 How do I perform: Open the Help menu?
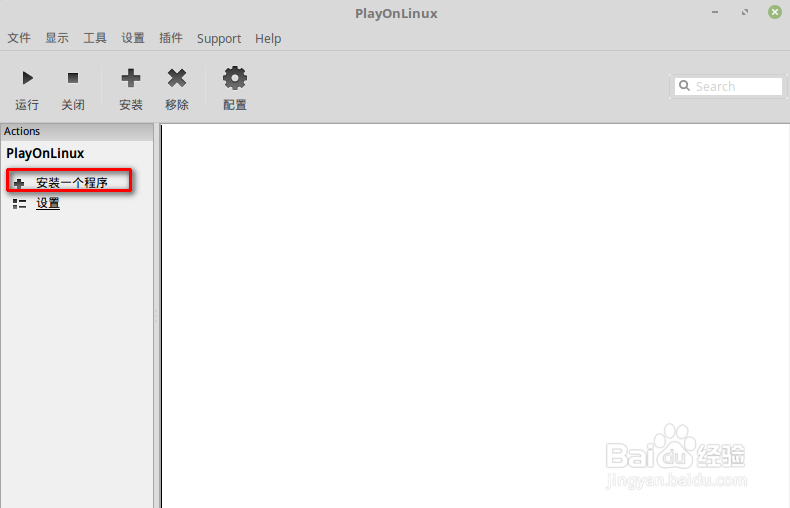268,39
